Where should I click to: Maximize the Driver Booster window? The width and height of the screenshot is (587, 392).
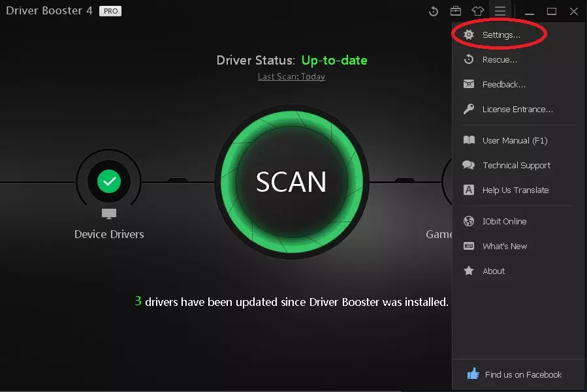[x=552, y=11]
